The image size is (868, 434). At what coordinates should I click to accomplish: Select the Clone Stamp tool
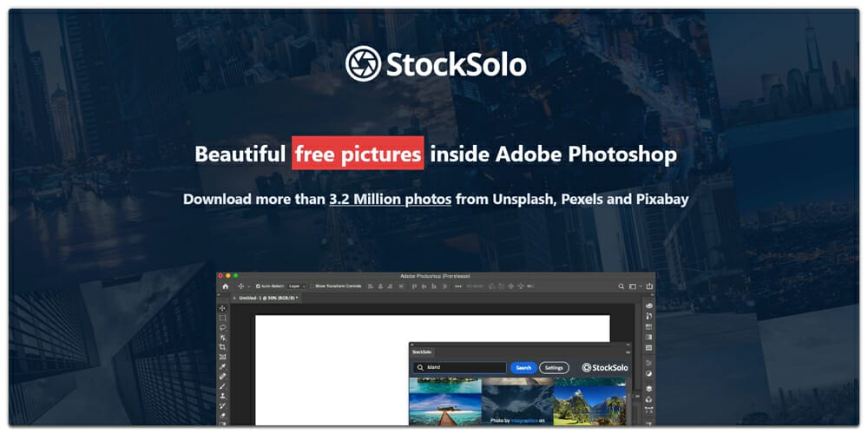(x=222, y=396)
